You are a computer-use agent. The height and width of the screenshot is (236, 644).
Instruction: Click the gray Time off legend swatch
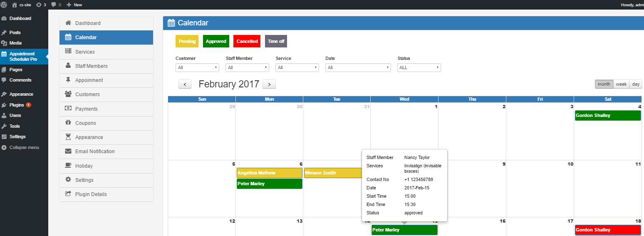(276, 41)
